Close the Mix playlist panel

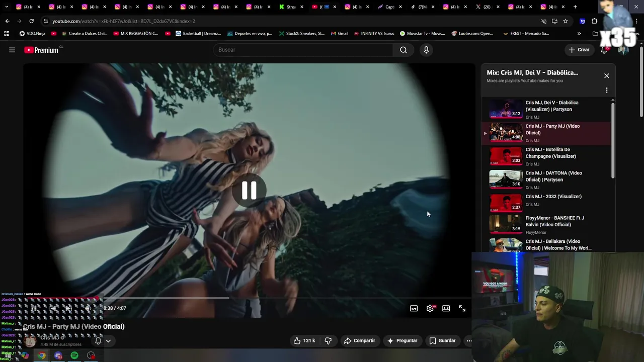(606, 75)
